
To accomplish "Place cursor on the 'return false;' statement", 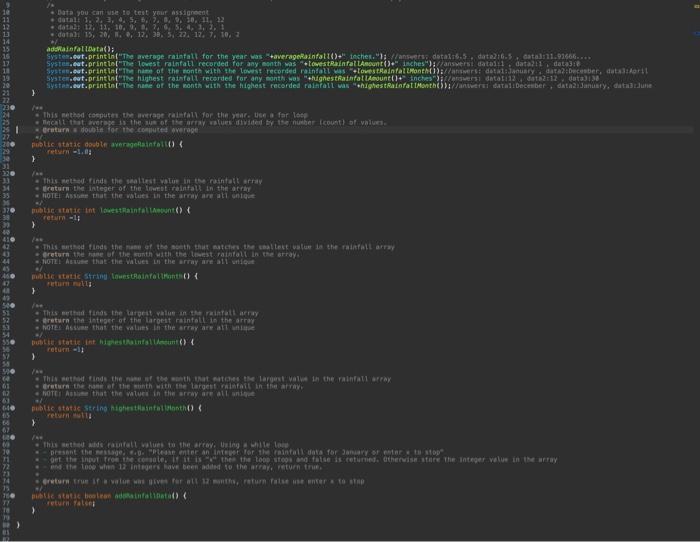I will point(71,503).
